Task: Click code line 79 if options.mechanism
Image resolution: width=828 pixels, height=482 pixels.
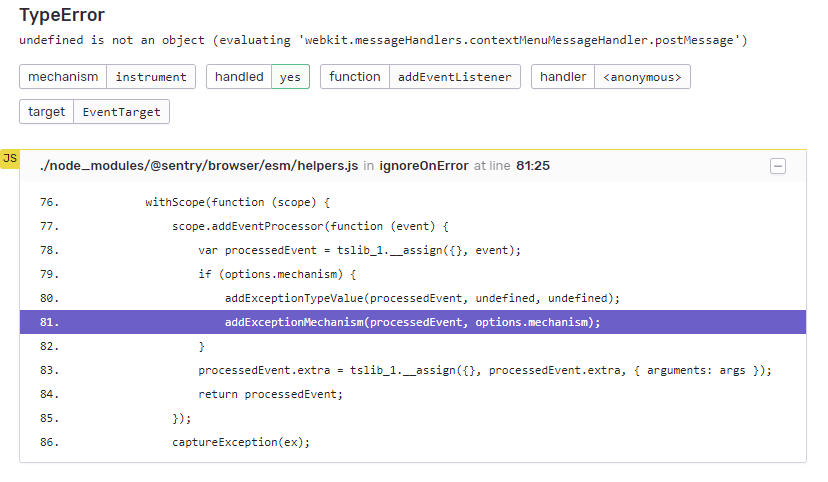Action: [x=413, y=274]
